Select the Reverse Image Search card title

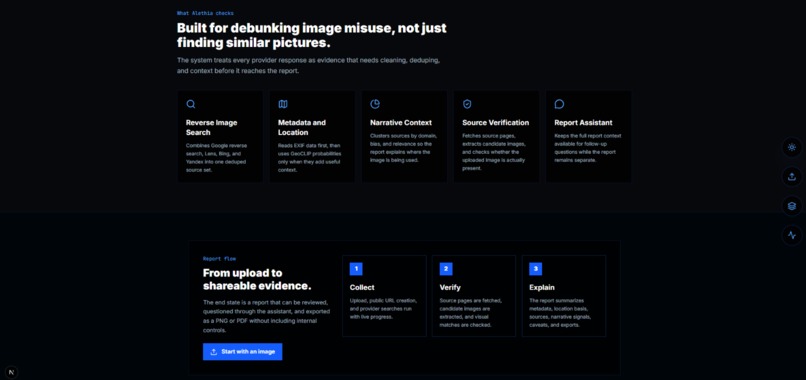pyautogui.click(x=211, y=128)
